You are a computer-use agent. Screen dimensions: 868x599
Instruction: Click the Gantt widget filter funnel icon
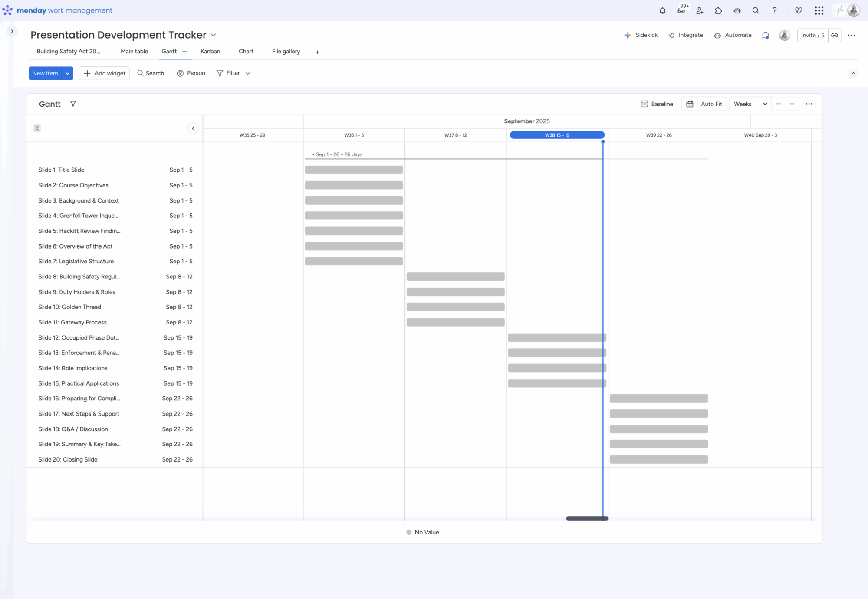[73, 104]
